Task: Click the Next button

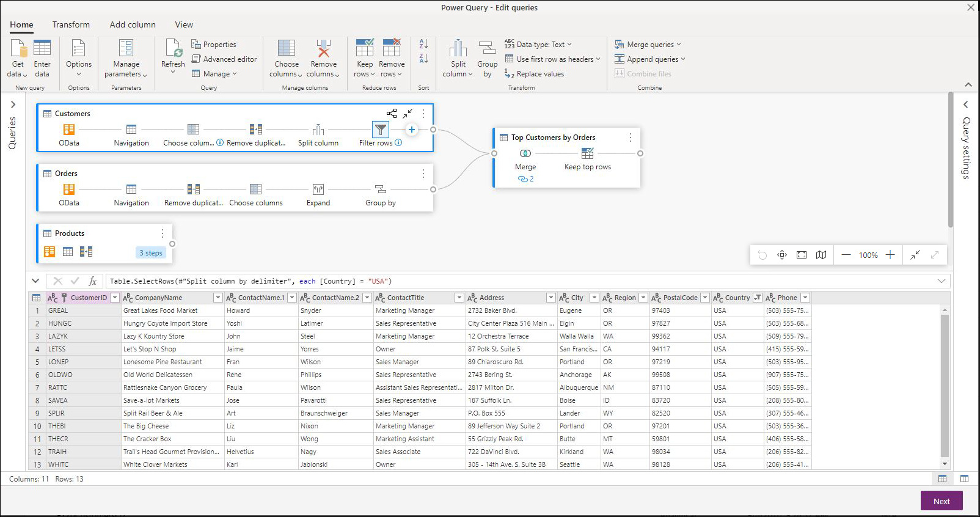Action: 941,501
